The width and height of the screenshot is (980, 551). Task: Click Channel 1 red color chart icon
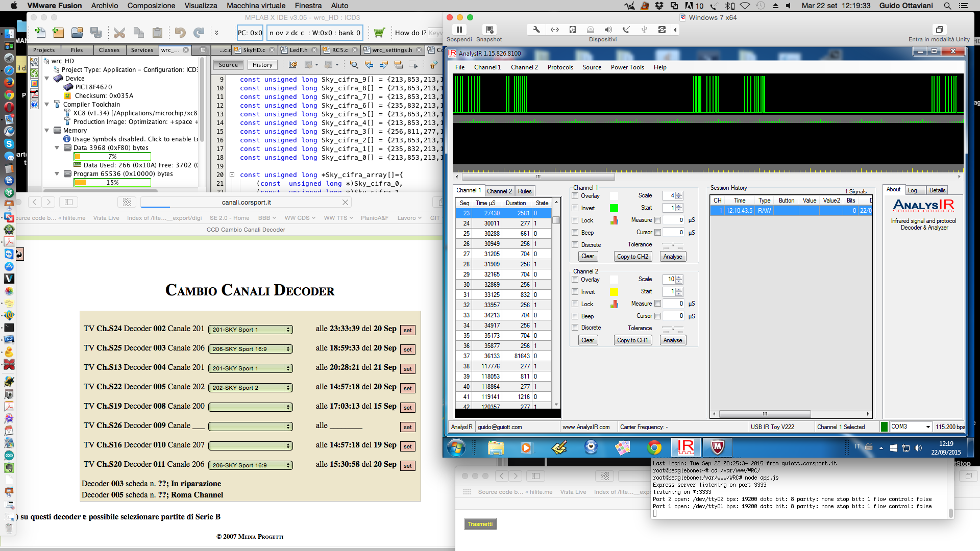[614, 220]
